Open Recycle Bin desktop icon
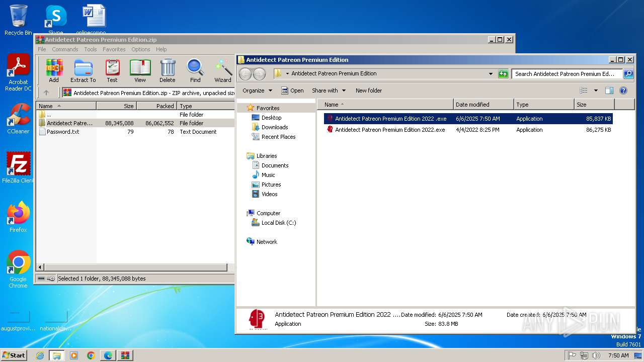The image size is (644, 362). tap(18, 20)
